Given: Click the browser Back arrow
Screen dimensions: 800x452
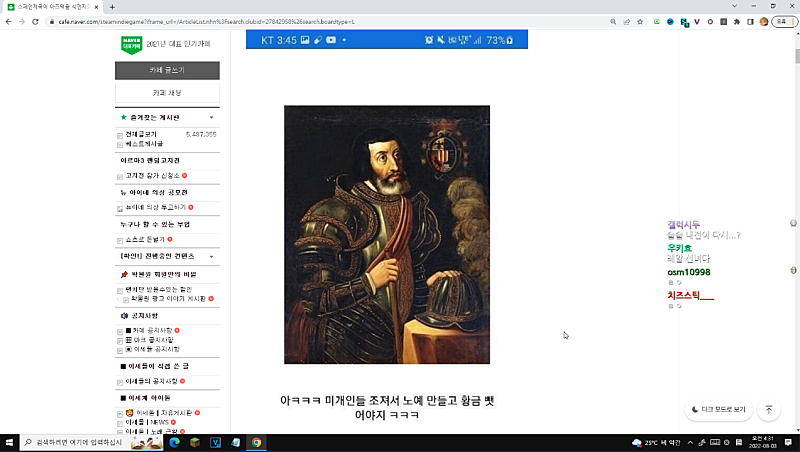Looking at the screenshot, I should point(8,21).
